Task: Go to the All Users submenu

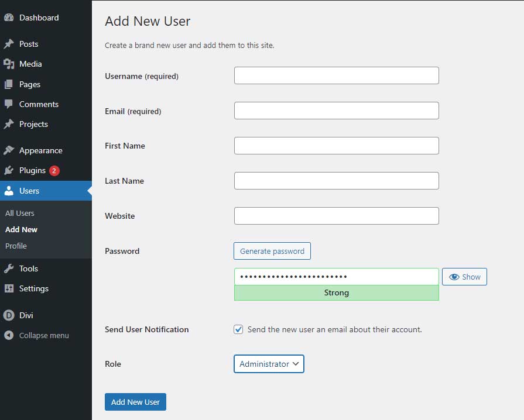Action: tap(19, 213)
